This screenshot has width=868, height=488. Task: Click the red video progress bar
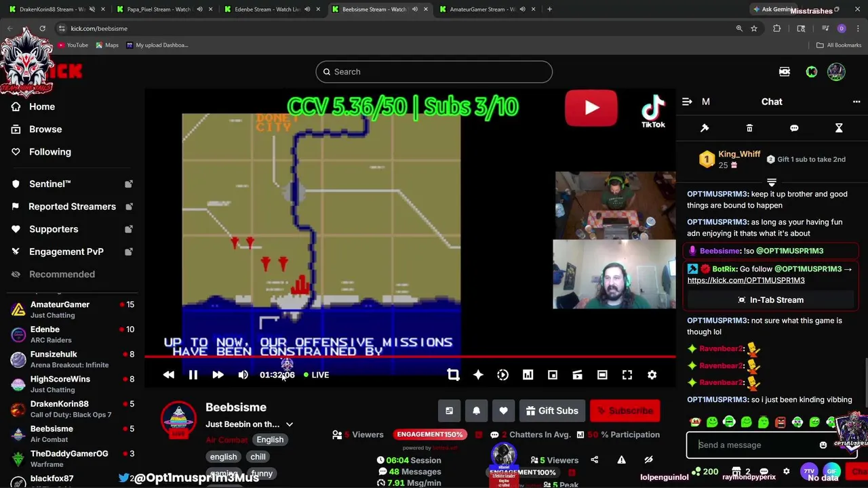tap(410, 357)
